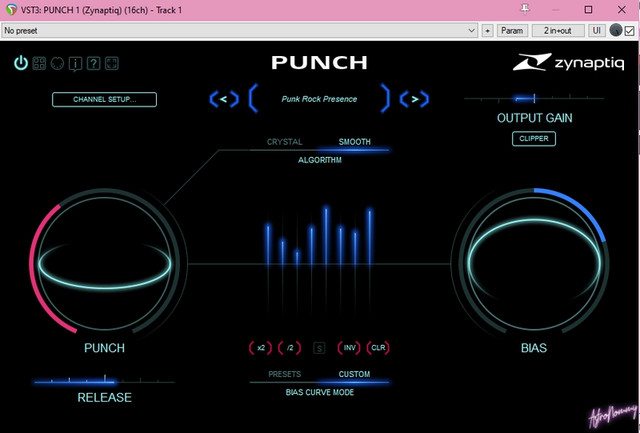Switch bias curve mode to PRESETS
Screen dimensions: 640x433
point(284,374)
